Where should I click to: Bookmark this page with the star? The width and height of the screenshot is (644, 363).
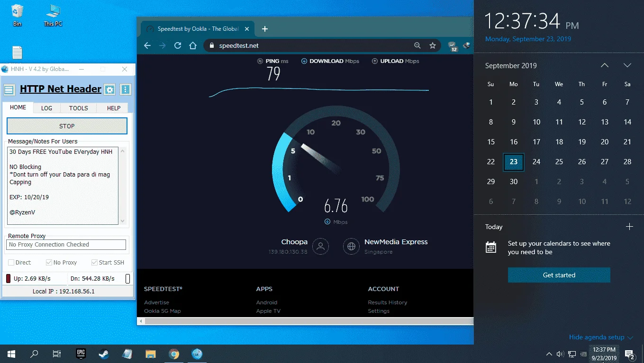pyautogui.click(x=432, y=45)
